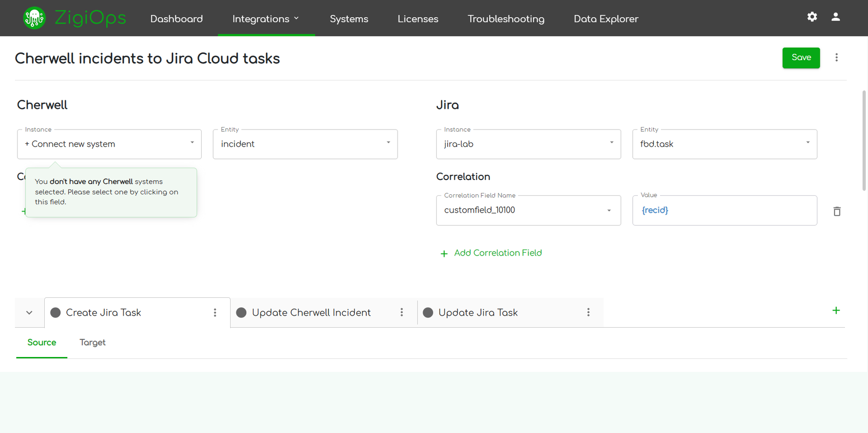Open the Cherwell Entity dropdown showing incident

coord(305,144)
